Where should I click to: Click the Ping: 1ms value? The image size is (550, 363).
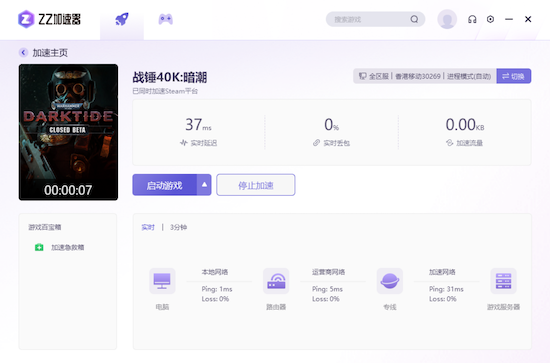click(x=217, y=289)
